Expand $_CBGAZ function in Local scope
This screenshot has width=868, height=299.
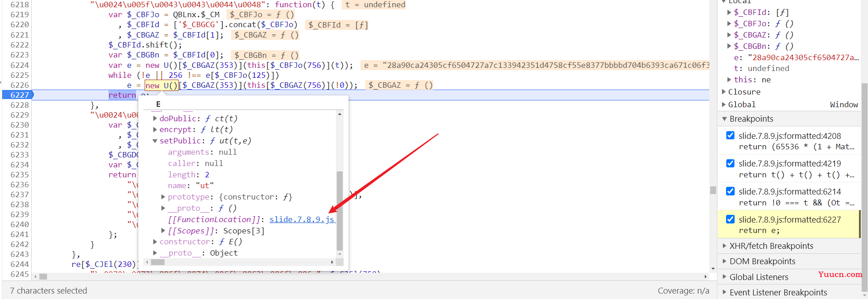pyautogui.click(x=729, y=35)
